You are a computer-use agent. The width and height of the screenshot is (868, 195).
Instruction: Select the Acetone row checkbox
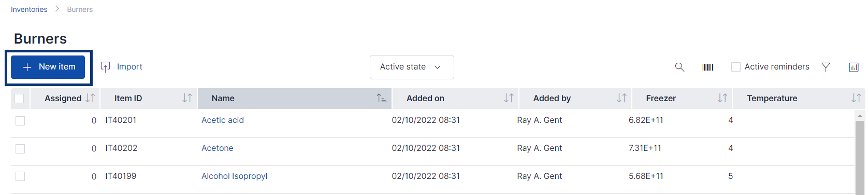click(x=20, y=149)
